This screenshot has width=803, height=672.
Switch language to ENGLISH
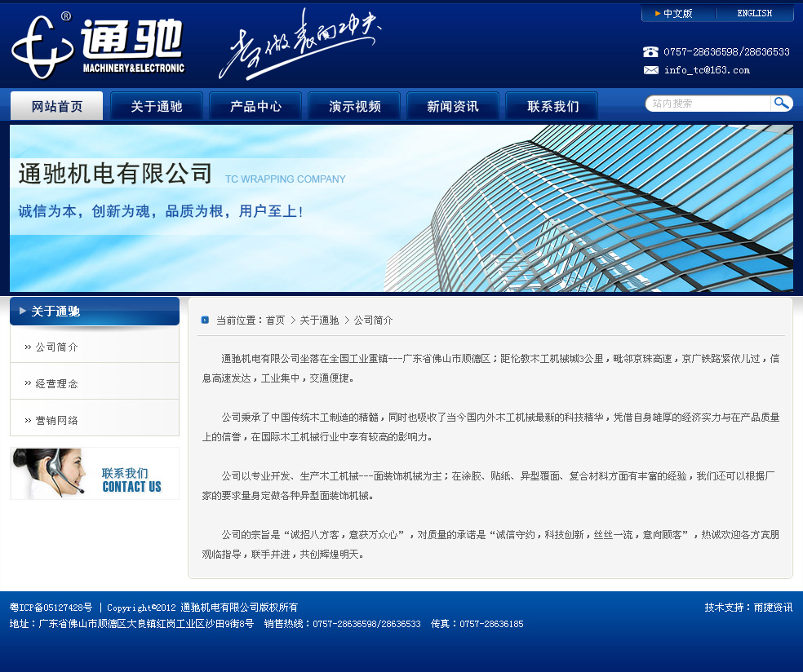(x=754, y=14)
